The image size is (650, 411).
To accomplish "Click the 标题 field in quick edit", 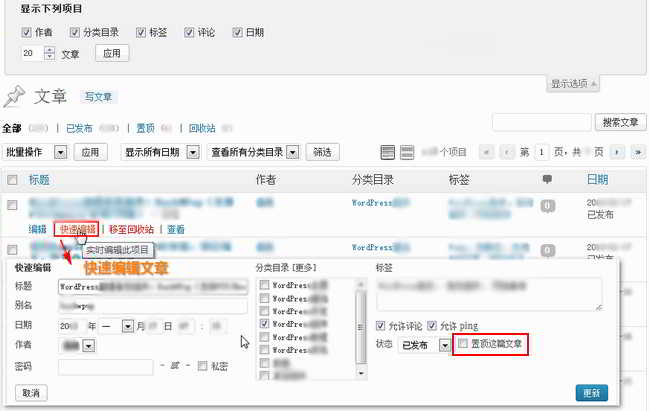I will coord(153,287).
